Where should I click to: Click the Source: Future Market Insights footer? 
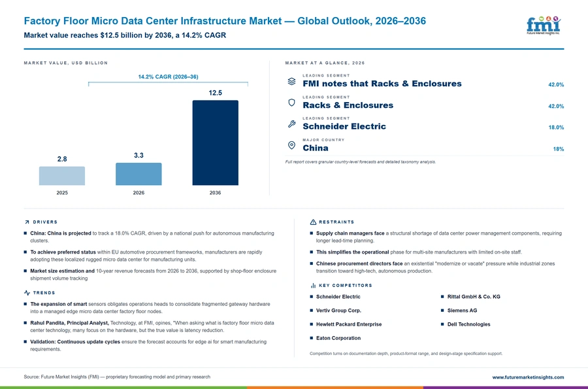(x=117, y=377)
